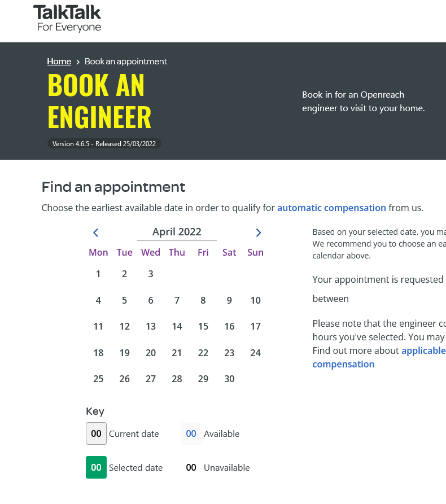Click the TalkTalk logo
The height and width of the screenshot is (504, 446).
click(x=67, y=17)
